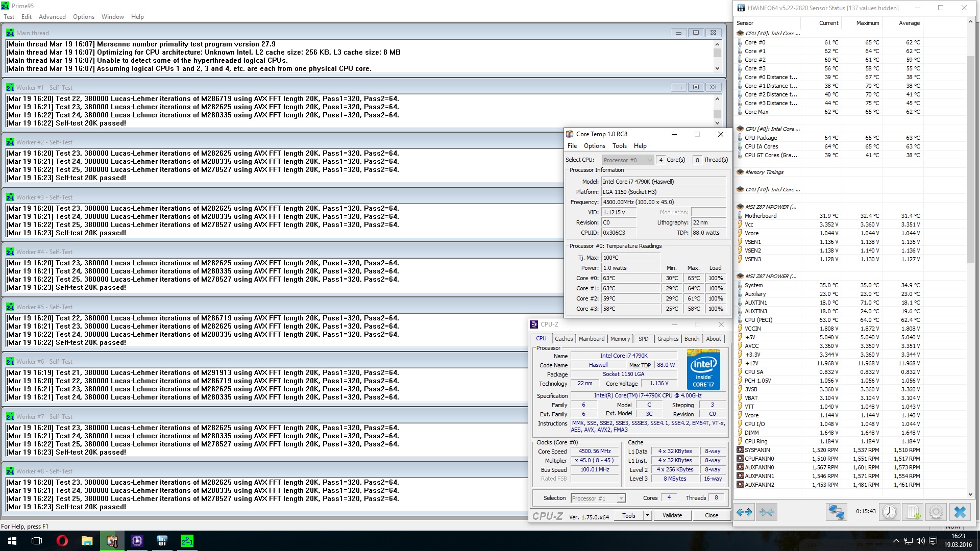
Task: Click the HWiNFO expand arrows icon
Action: 744,512
